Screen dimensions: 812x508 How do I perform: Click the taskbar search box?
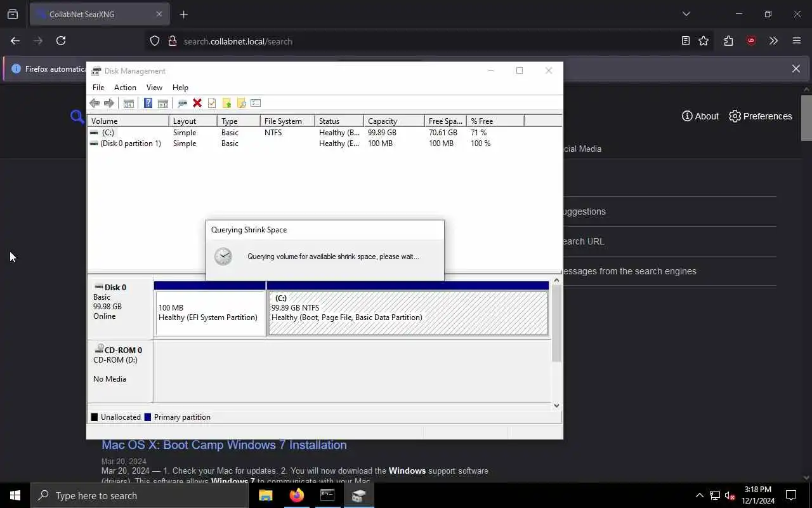click(x=140, y=495)
